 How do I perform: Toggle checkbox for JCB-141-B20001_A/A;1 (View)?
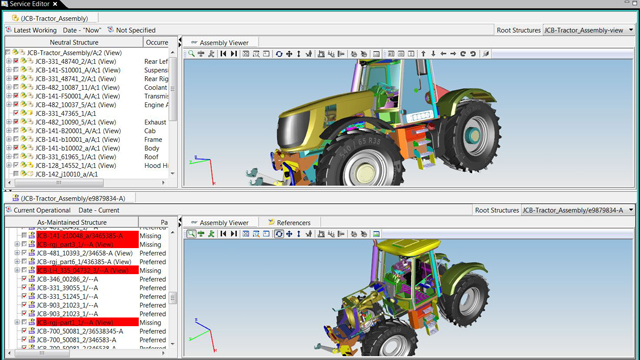pos(16,131)
